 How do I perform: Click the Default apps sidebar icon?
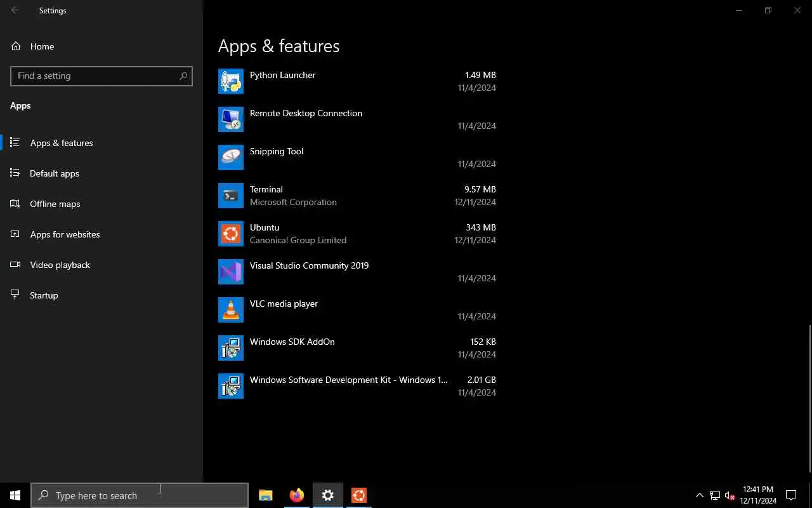15,173
